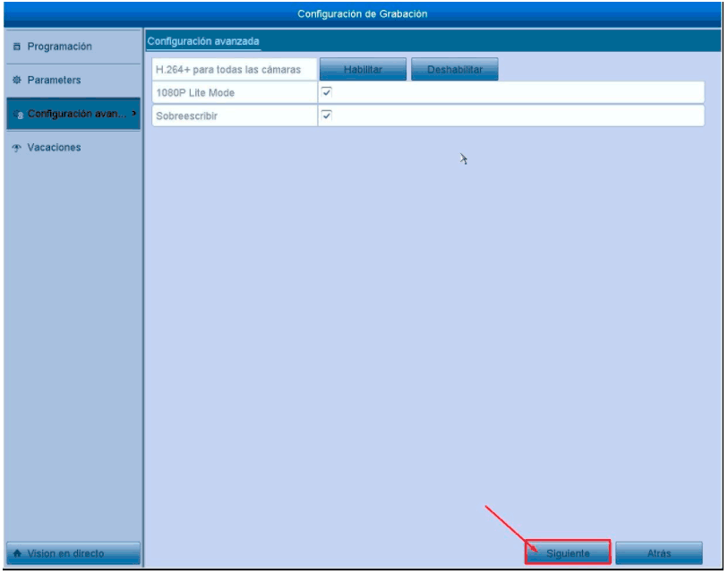This screenshot has width=728, height=574.
Task: Click the Configuración de Grabación title bar
Action: 363,13
